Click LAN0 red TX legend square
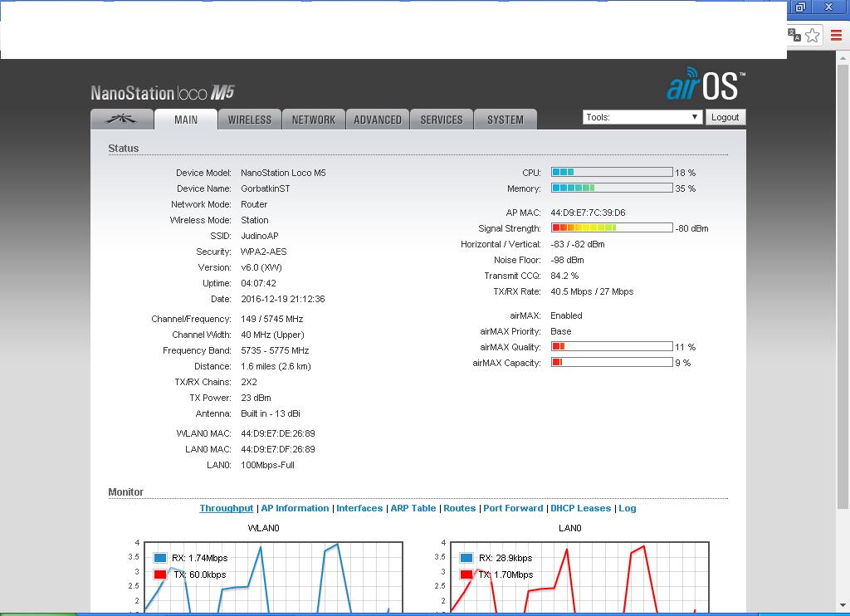Image resolution: width=850 pixels, height=616 pixels. pos(467,574)
